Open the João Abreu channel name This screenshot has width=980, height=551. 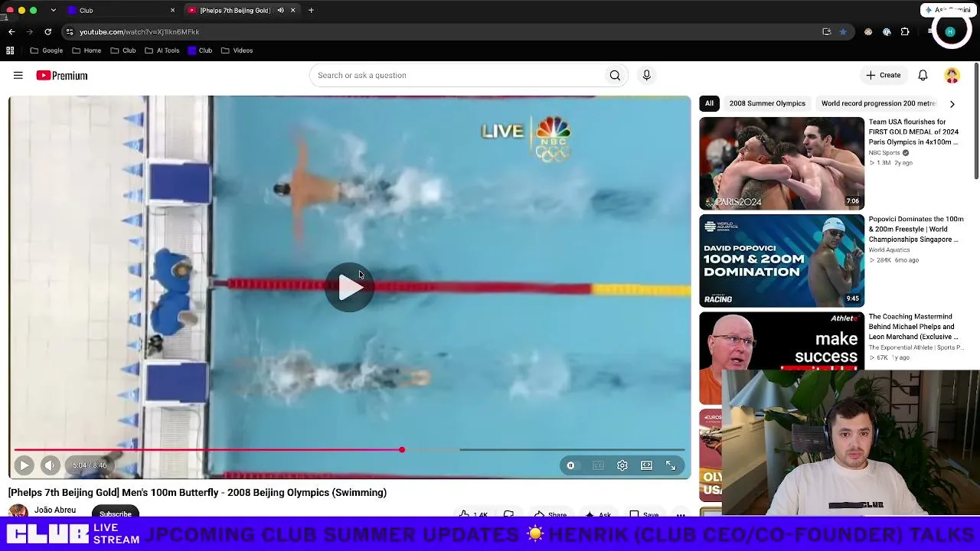[55, 510]
